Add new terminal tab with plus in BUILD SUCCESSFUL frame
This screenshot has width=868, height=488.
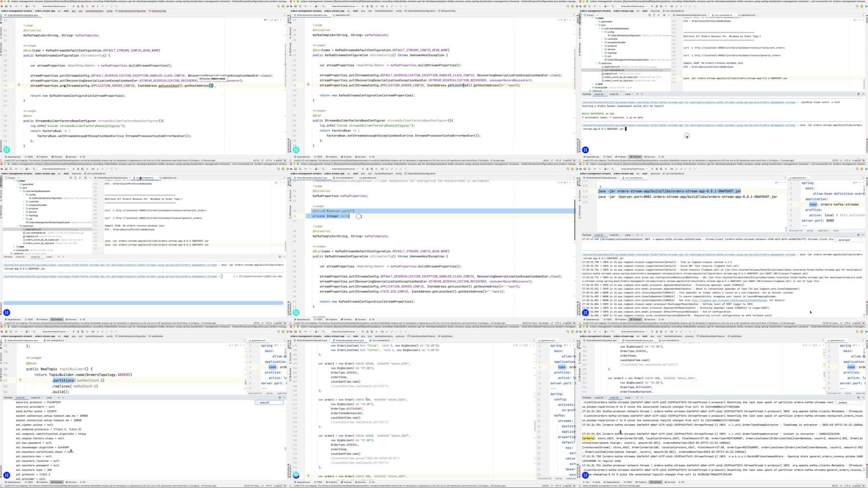[x=637, y=94]
